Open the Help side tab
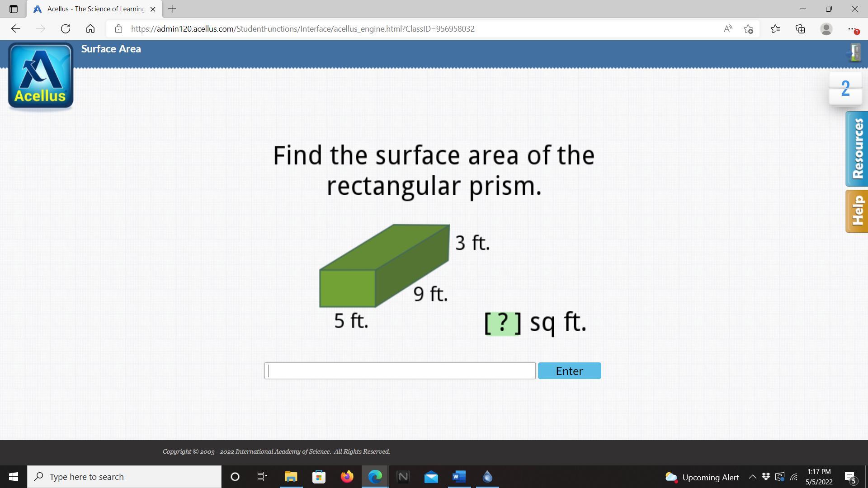868x488 pixels. click(x=857, y=211)
